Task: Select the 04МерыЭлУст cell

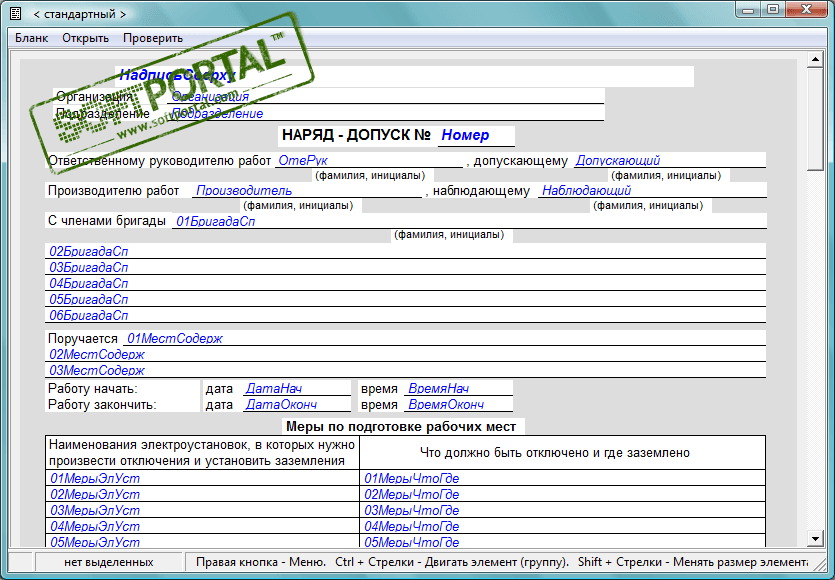Action: [202, 526]
